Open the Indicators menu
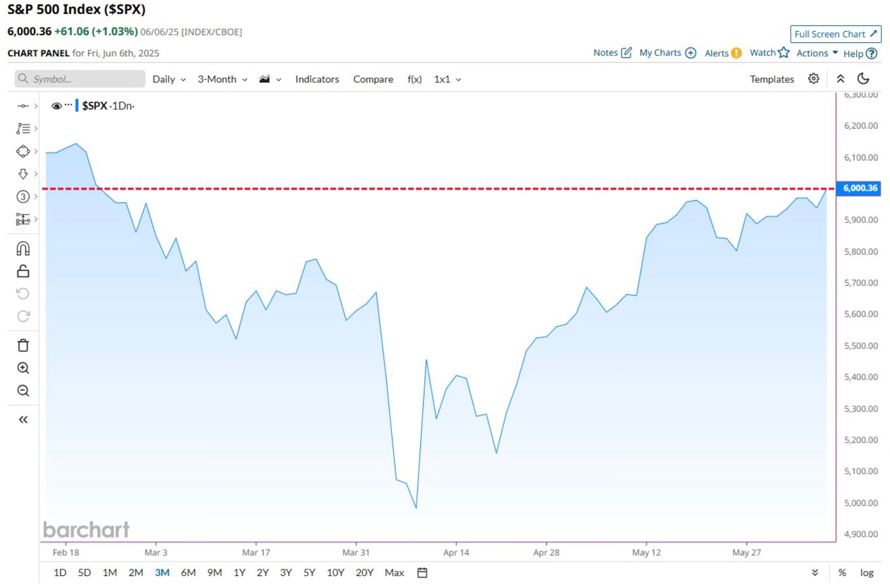This screenshot has width=890, height=588. click(x=317, y=79)
